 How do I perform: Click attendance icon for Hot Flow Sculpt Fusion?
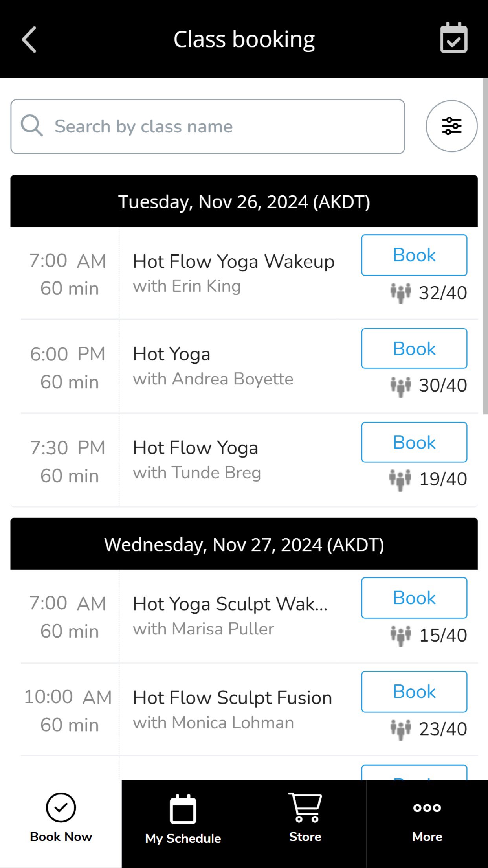[400, 729]
